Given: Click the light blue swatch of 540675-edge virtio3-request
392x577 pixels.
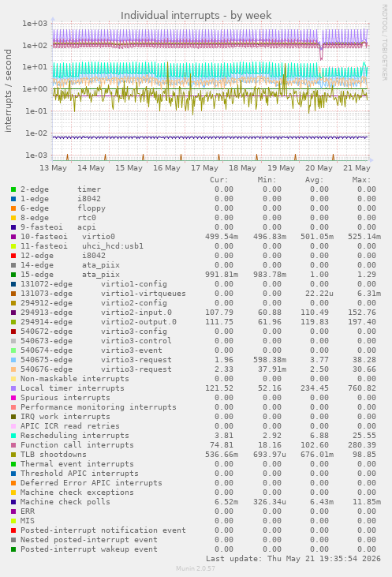Looking at the screenshot, I should pyautogui.click(x=13, y=360).
